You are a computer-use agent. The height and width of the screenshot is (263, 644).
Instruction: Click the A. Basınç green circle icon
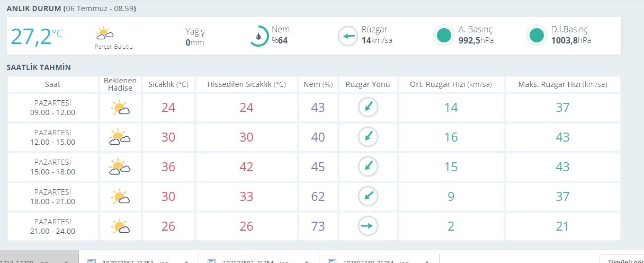[444, 36]
